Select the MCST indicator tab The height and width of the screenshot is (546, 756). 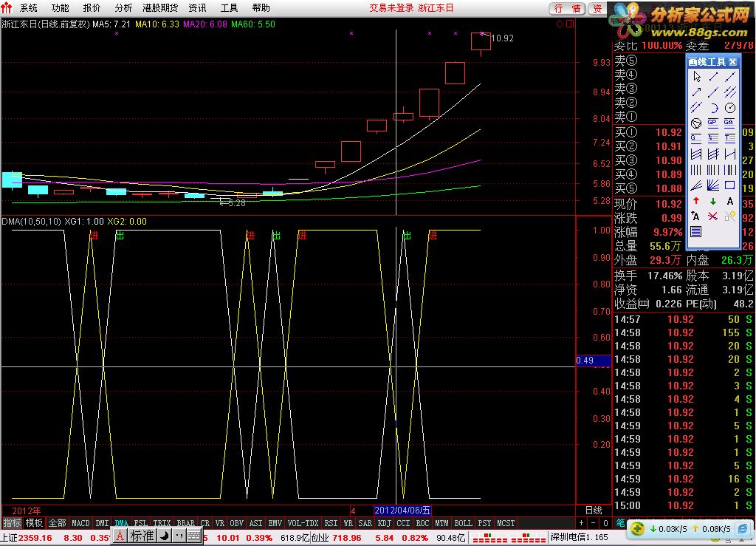tap(506, 523)
